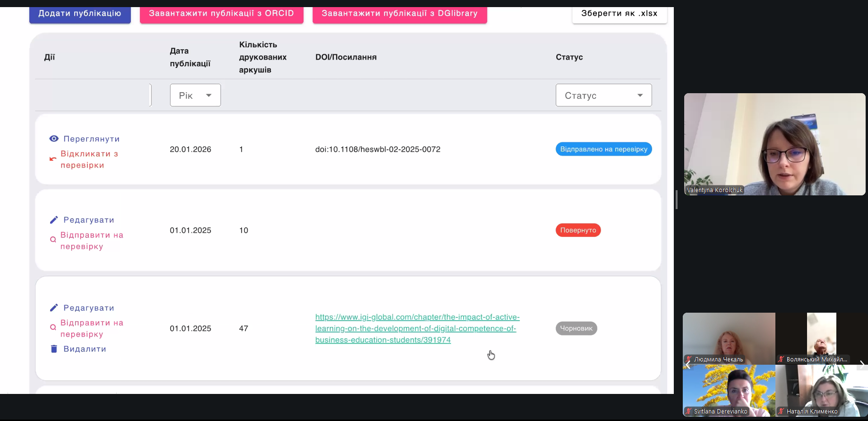Screen dimensions: 868x421
Task: Click magnifier icon in the Повернуто publication row
Action: pos(53,240)
